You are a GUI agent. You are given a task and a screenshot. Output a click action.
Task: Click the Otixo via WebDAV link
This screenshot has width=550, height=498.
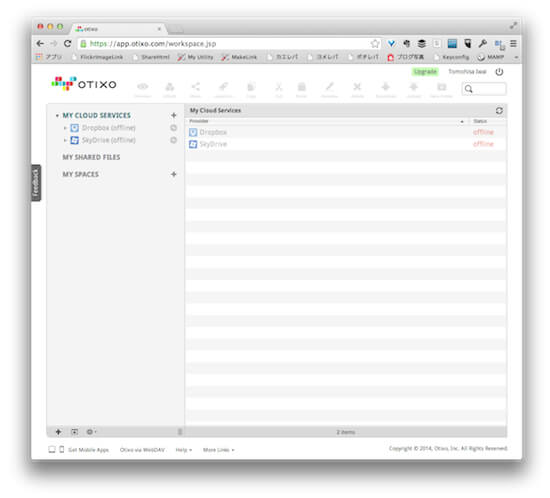(142, 450)
